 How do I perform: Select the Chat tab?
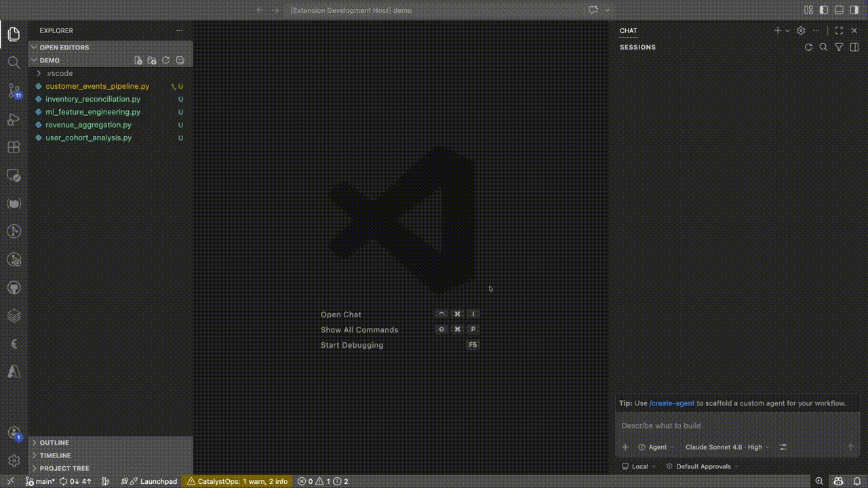point(629,30)
